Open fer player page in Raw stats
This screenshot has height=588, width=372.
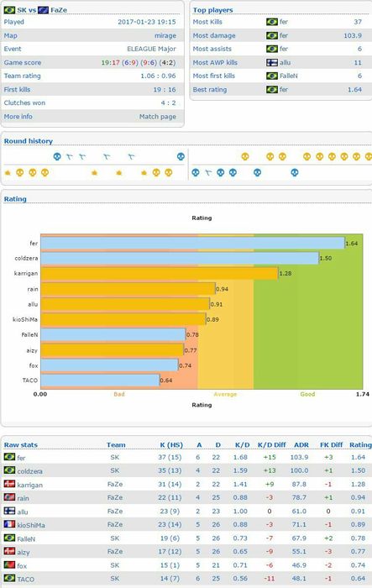(21, 458)
